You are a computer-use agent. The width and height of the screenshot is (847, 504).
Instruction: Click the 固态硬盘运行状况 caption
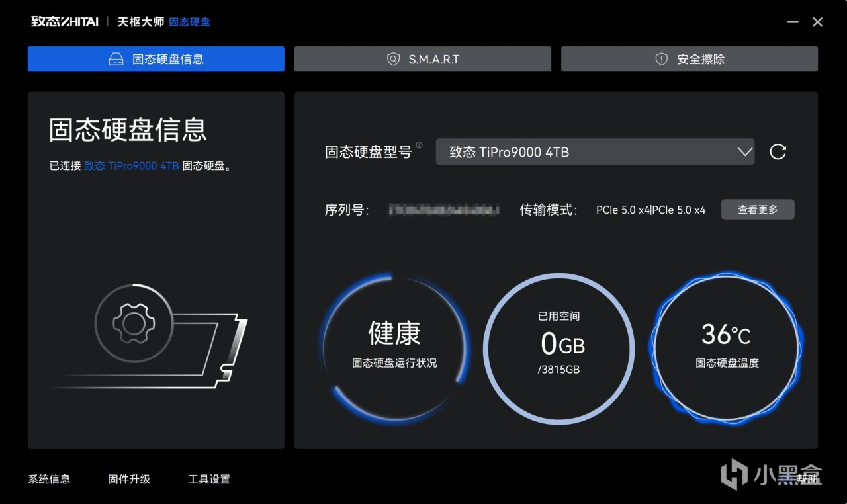tap(394, 363)
